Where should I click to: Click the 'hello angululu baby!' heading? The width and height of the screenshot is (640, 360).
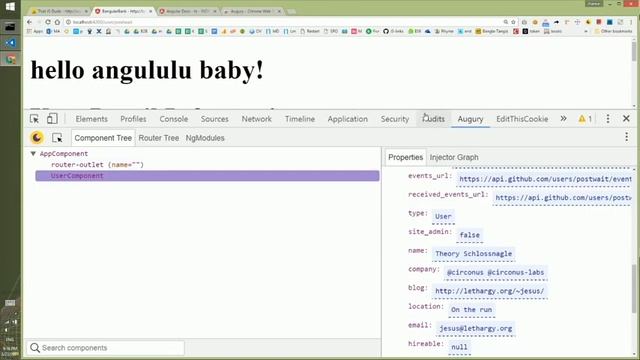tap(147, 70)
